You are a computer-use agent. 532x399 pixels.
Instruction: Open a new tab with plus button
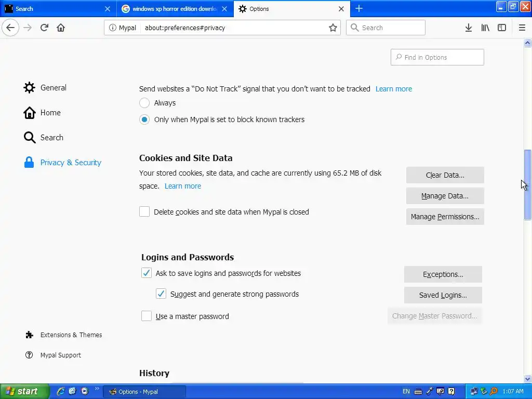click(x=359, y=8)
